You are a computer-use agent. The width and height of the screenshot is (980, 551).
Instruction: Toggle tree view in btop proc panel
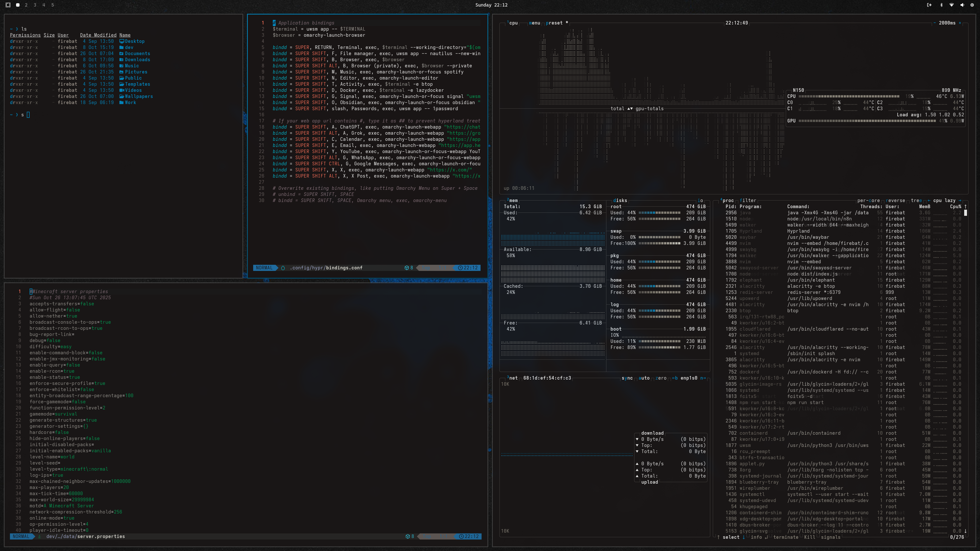(x=916, y=201)
